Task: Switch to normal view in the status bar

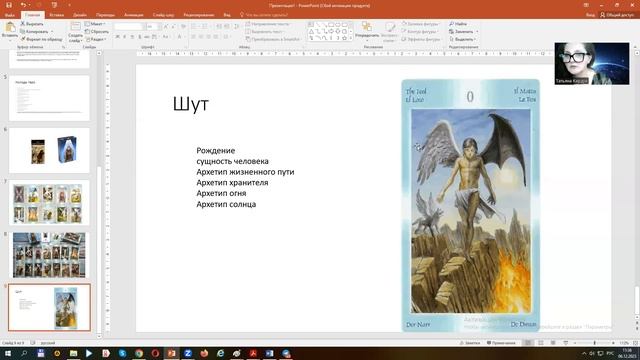Action: click(528, 343)
